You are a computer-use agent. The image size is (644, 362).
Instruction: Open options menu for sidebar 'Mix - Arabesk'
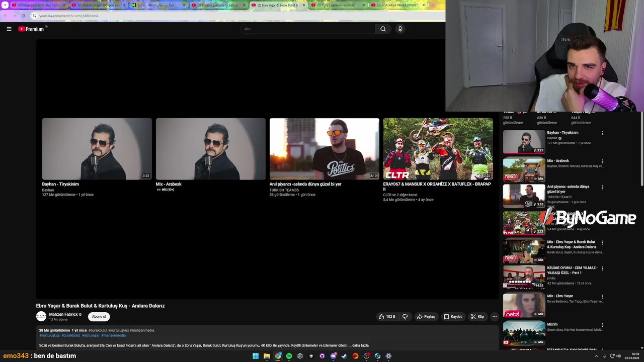[x=602, y=161]
